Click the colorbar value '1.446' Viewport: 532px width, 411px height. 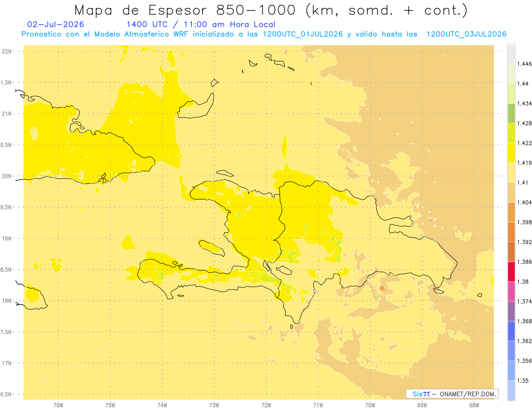click(524, 64)
